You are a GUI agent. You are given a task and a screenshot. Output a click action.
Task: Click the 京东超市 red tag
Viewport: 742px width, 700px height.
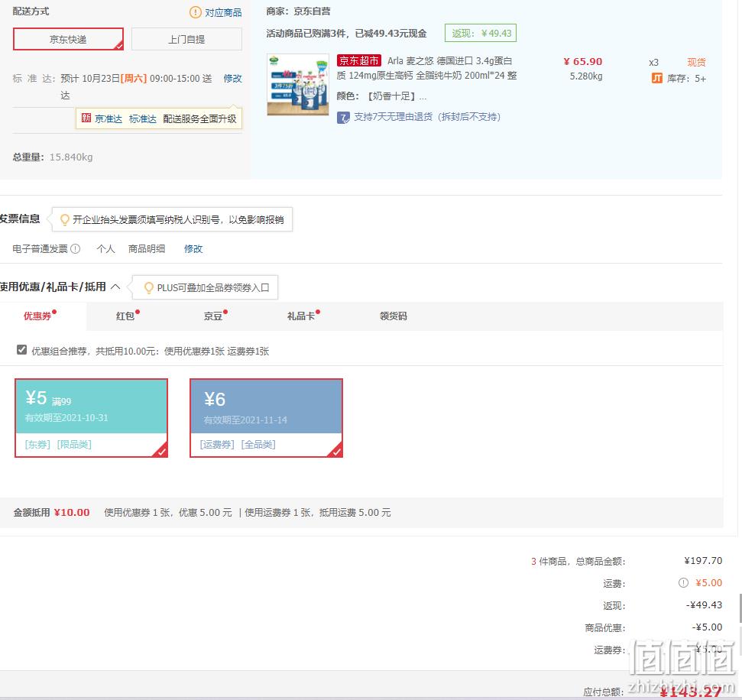358,60
